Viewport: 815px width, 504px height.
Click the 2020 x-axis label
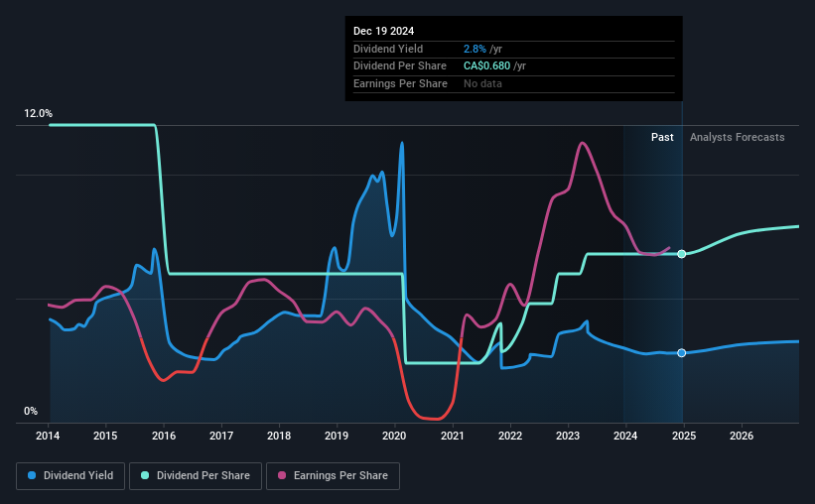click(x=394, y=436)
